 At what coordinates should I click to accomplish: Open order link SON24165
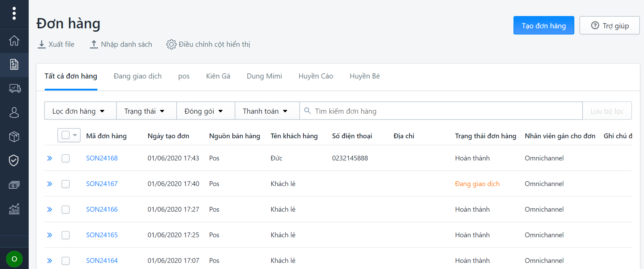point(102,235)
